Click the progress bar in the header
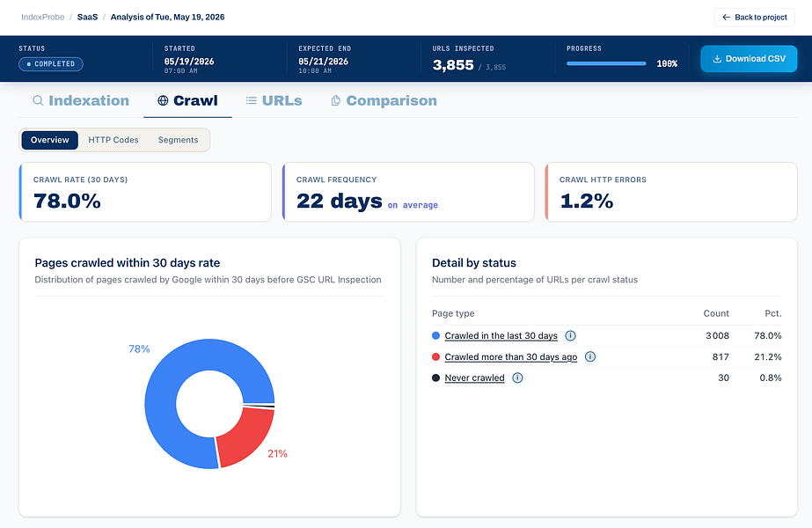Viewport: 812px width, 528px height. (x=606, y=63)
